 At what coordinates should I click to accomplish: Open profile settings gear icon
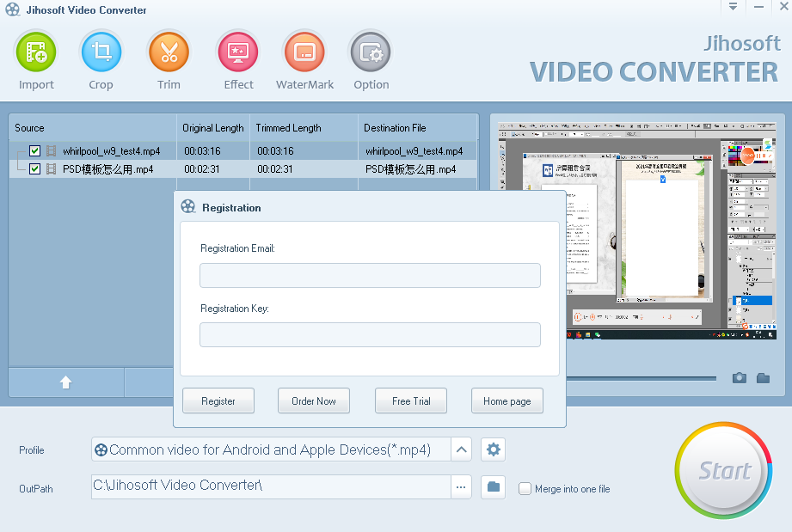[x=493, y=449]
